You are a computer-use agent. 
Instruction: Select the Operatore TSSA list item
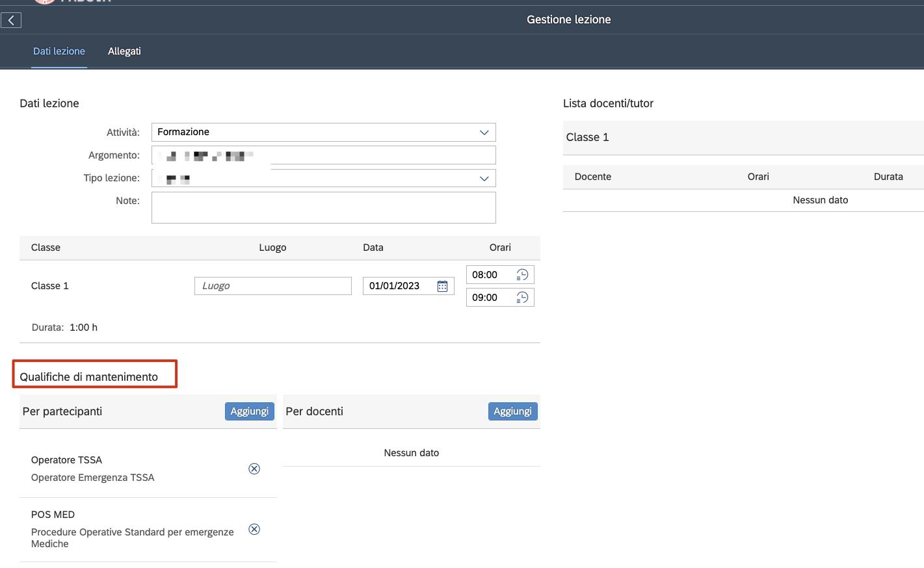(130, 469)
